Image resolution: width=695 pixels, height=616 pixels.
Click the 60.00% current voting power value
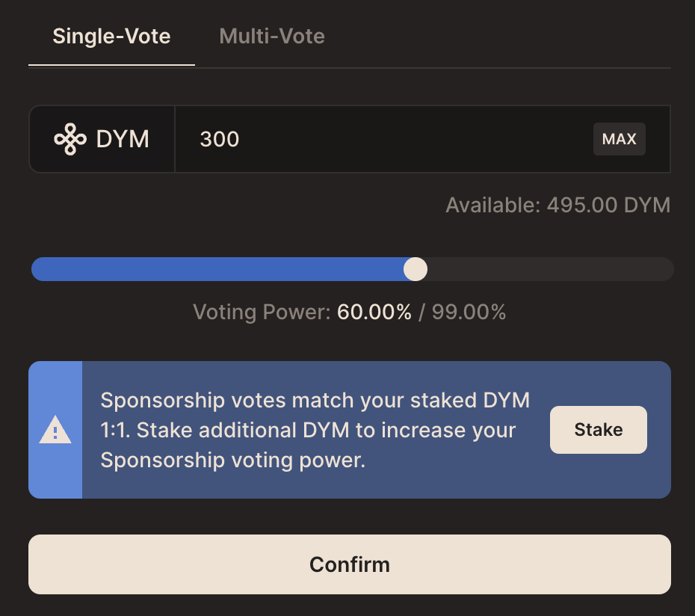374,312
